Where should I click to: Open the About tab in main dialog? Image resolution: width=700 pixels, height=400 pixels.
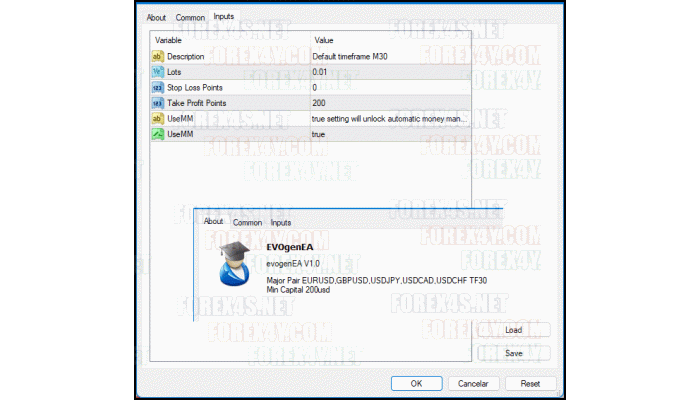[x=156, y=17]
